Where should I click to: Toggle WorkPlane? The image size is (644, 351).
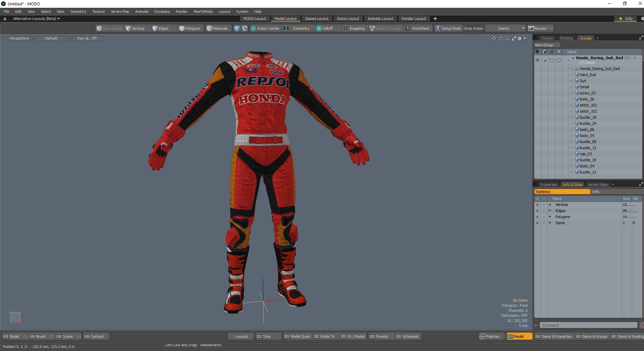417,28
